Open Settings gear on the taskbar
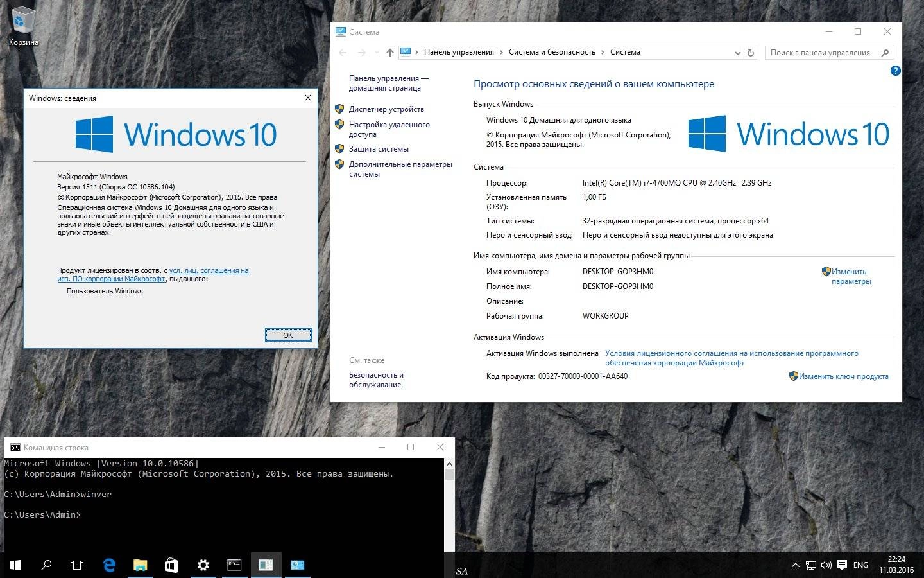The height and width of the screenshot is (578, 924). (203, 565)
